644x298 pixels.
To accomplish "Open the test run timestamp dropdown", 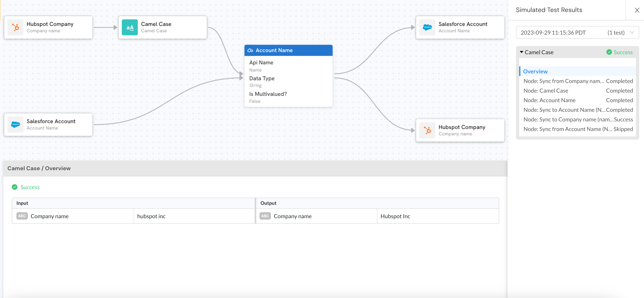I will pyautogui.click(x=577, y=32).
